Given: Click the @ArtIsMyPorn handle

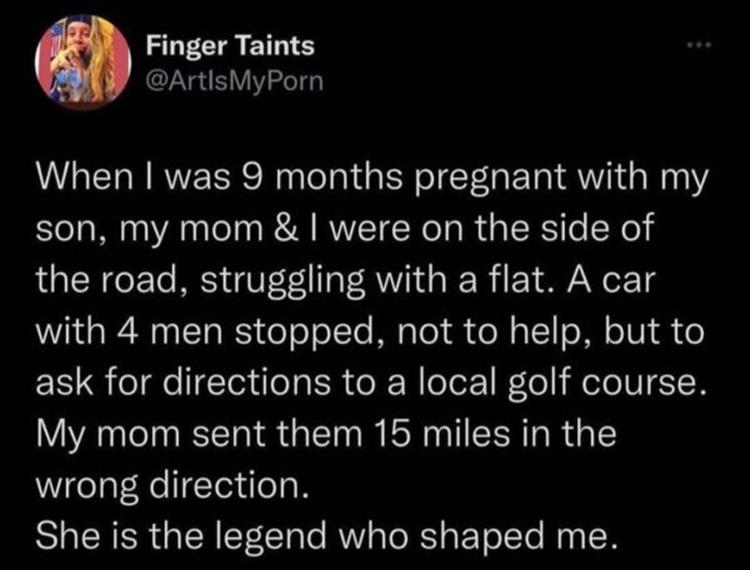Looking at the screenshot, I should pyautogui.click(x=236, y=81).
